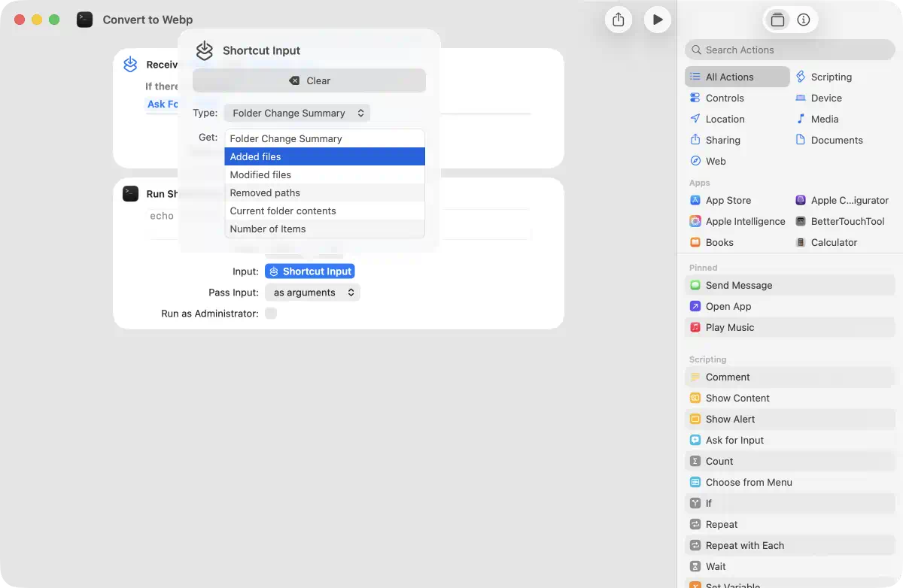Show shortcut details info icon
This screenshot has width=903, height=588.
(804, 20)
